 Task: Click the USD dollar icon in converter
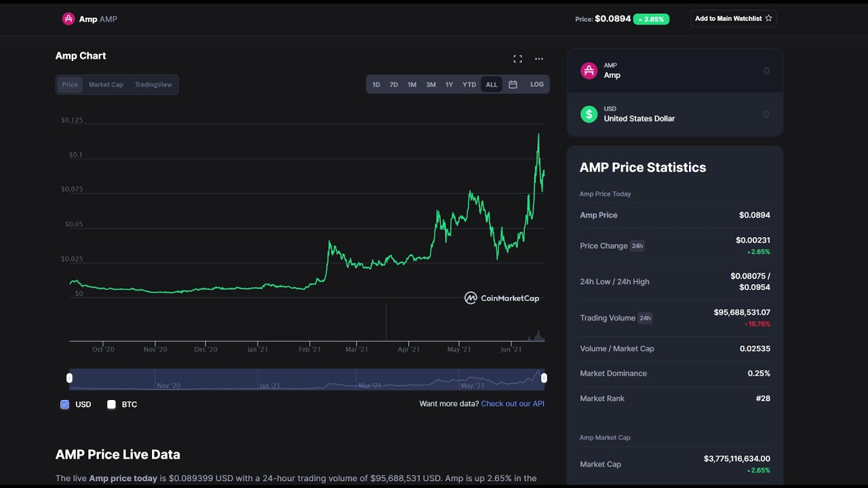click(589, 114)
